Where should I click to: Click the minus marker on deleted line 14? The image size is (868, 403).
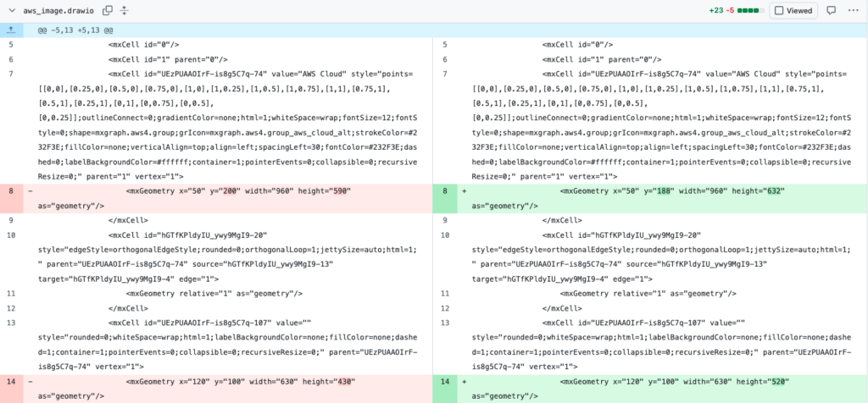[x=31, y=382]
